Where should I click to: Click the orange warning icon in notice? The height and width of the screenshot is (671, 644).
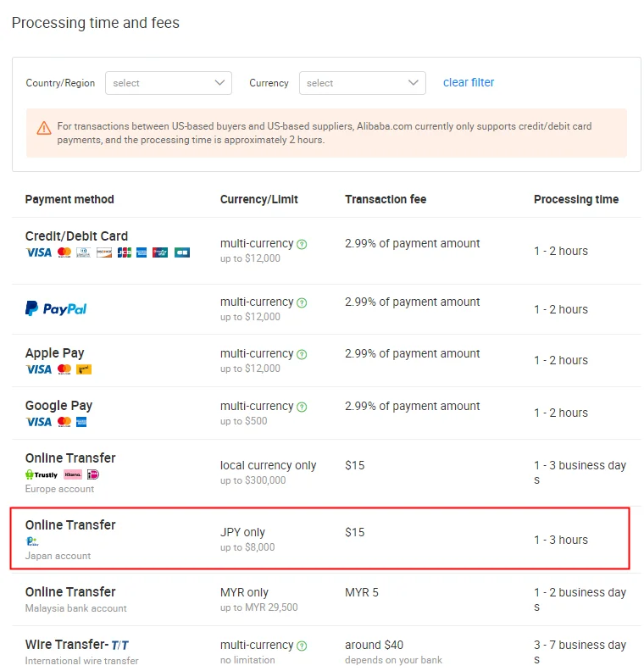(x=44, y=128)
